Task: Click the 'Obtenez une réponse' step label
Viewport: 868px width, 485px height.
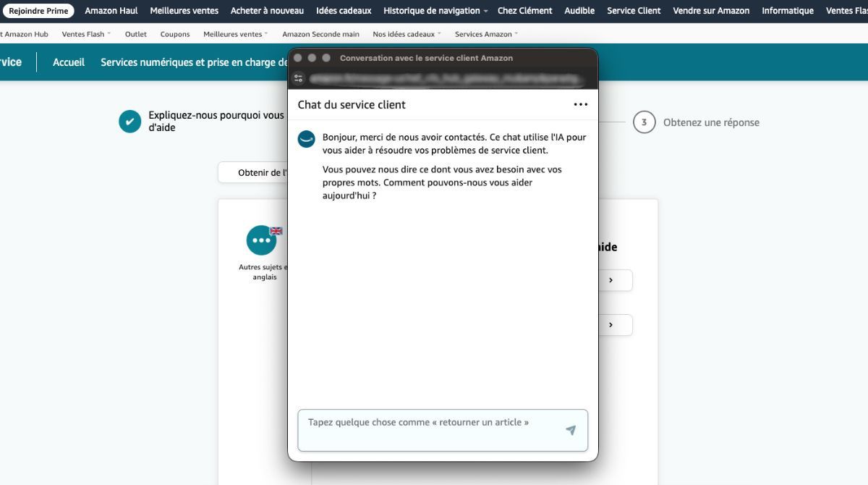Action: click(711, 122)
